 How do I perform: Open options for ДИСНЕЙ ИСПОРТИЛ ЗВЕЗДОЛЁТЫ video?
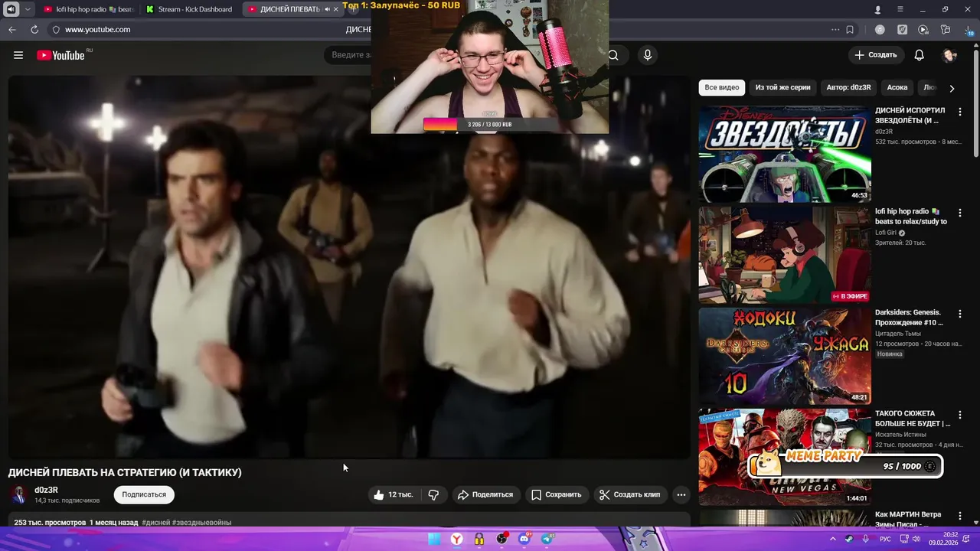point(960,112)
